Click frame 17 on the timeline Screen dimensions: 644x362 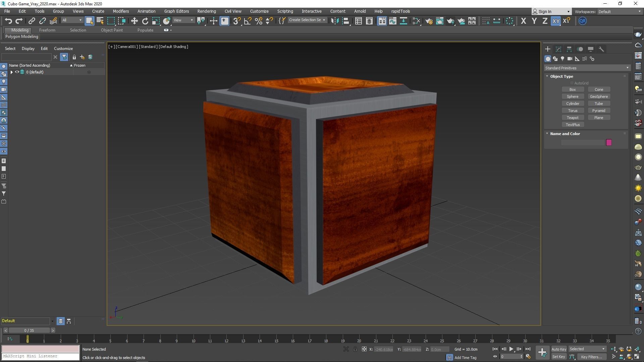pos(310,340)
